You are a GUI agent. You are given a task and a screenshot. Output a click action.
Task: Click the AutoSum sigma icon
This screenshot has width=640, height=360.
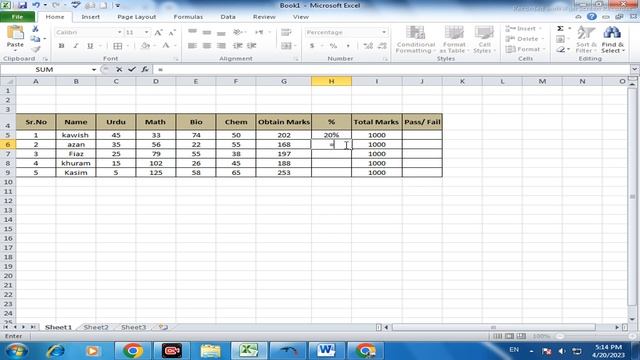pyautogui.click(x=560, y=29)
